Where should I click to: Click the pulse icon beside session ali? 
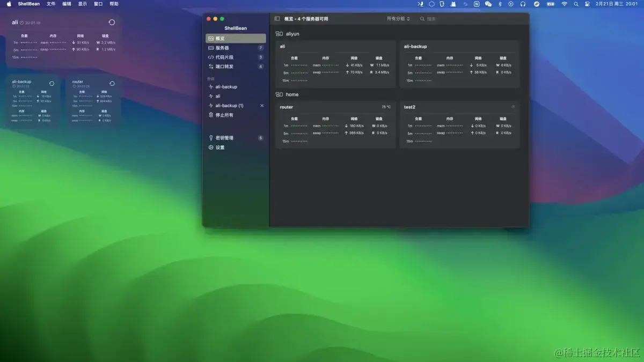[211, 96]
